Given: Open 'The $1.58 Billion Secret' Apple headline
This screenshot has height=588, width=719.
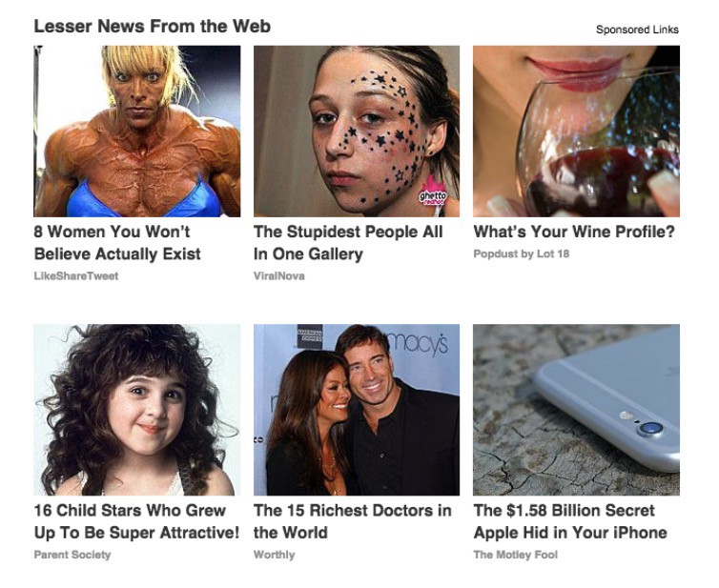Looking at the screenshot, I should [x=570, y=521].
